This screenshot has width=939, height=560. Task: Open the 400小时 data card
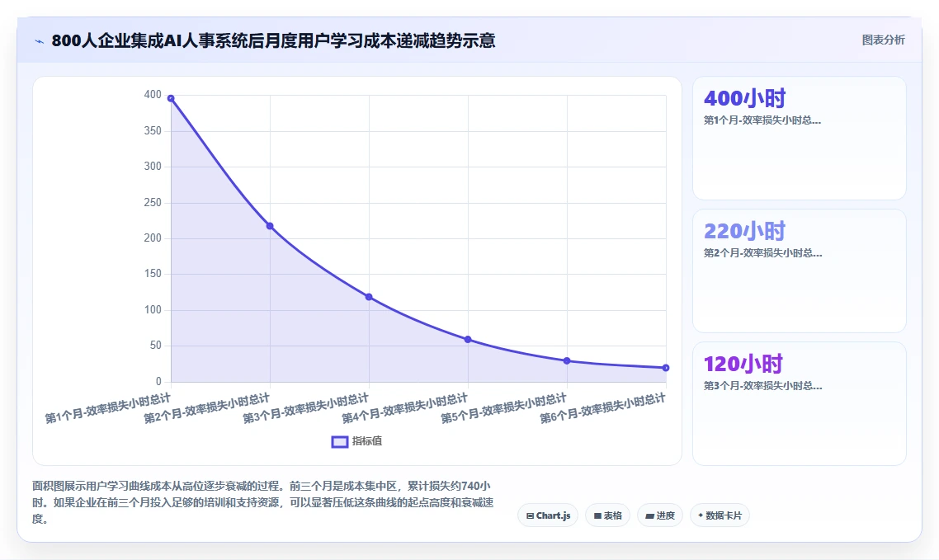799,139
